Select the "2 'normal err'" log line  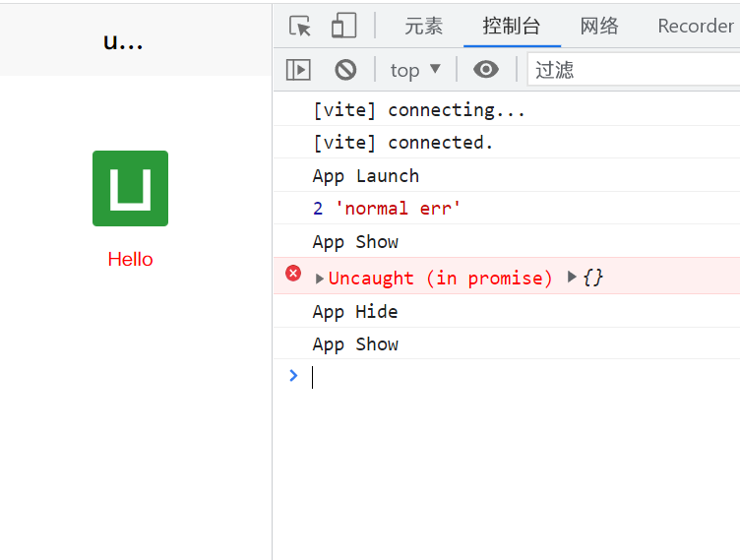pos(507,208)
